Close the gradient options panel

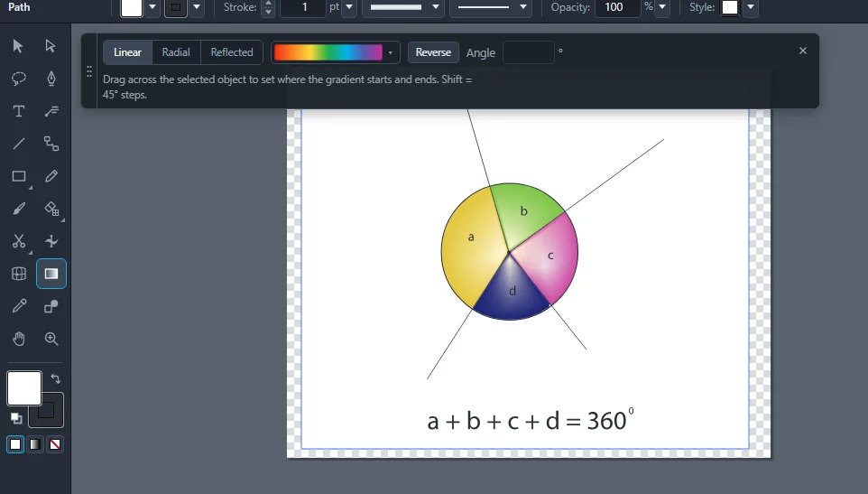[803, 51]
